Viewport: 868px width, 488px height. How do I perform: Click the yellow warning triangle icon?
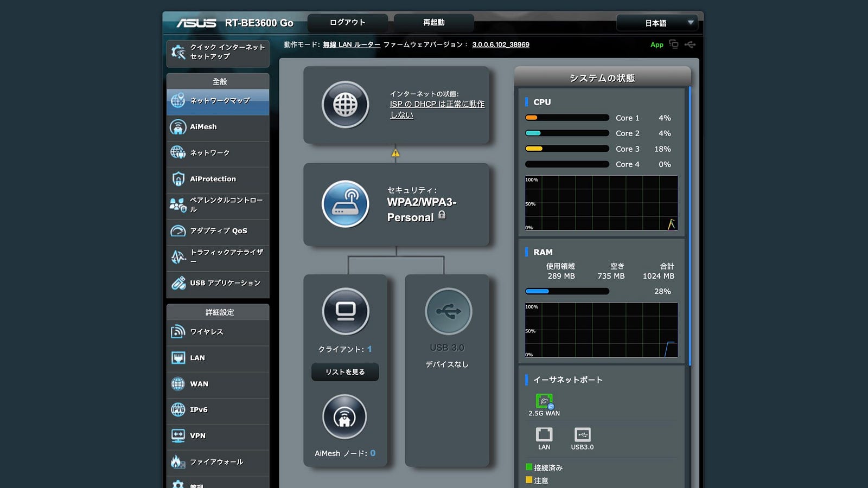395,153
